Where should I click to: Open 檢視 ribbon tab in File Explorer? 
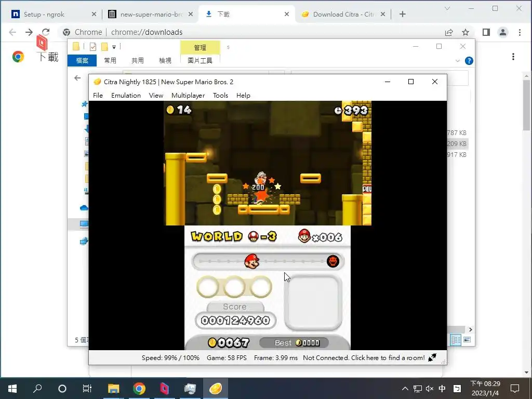[165, 60]
